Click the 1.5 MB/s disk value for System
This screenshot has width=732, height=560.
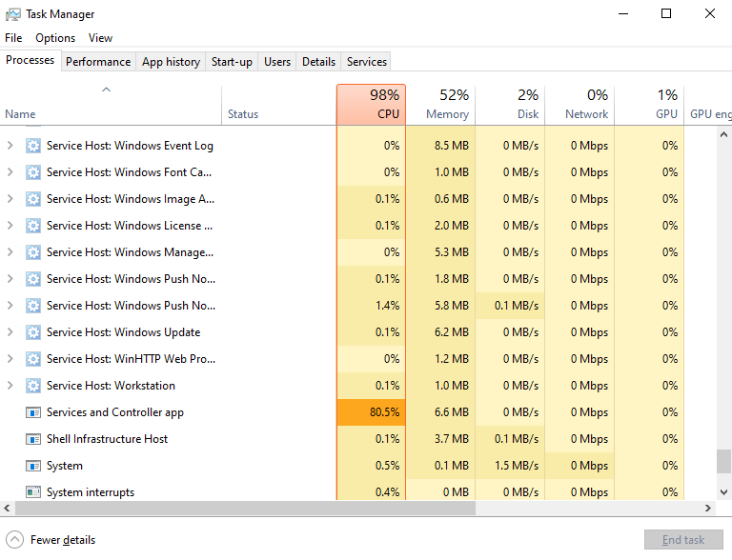tap(517, 466)
